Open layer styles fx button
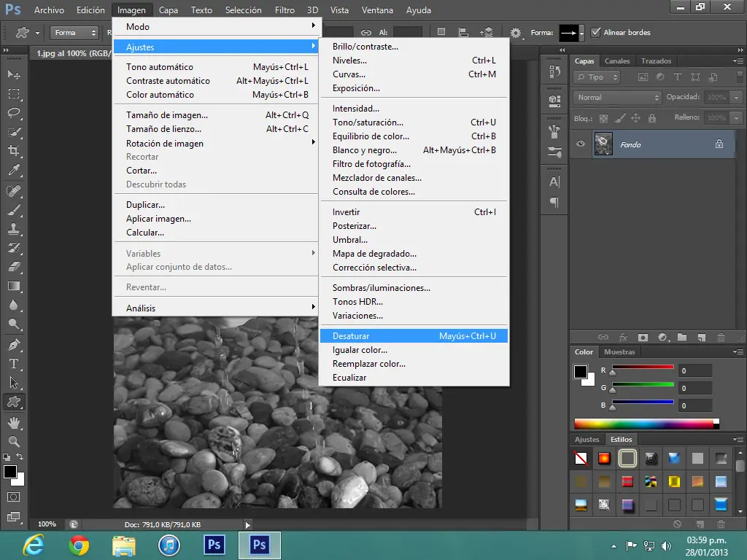 [x=623, y=337]
